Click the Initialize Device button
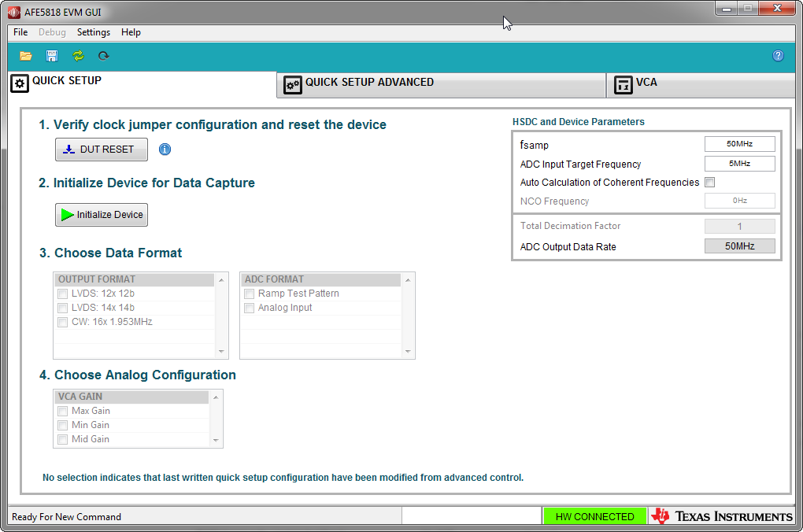 pyautogui.click(x=102, y=215)
